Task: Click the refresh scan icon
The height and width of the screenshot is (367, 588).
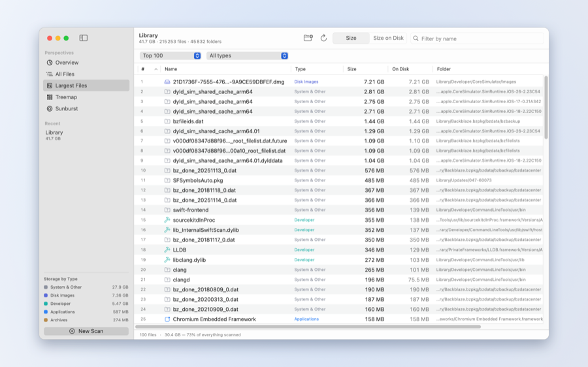Action: coord(323,38)
